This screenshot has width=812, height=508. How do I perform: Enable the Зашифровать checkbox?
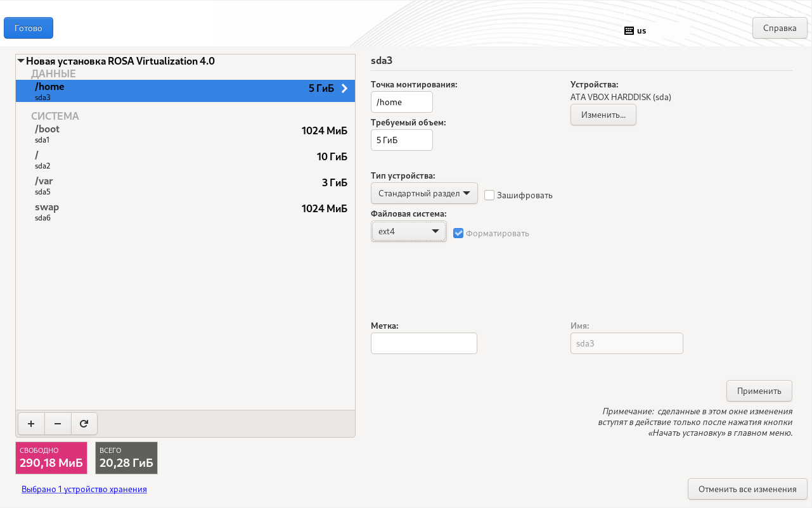tap(489, 195)
